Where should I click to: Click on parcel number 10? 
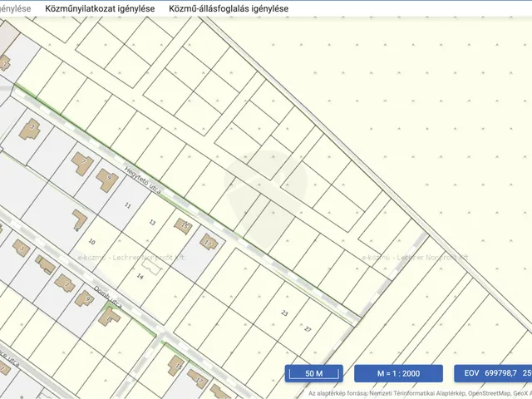(x=92, y=241)
